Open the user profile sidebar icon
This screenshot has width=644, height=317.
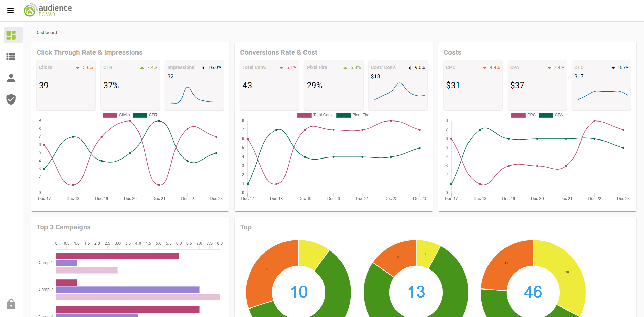coord(11,78)
